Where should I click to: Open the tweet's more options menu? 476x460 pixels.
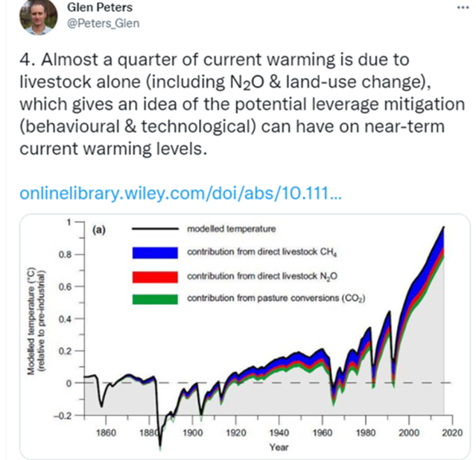click(x=462, y=8)
